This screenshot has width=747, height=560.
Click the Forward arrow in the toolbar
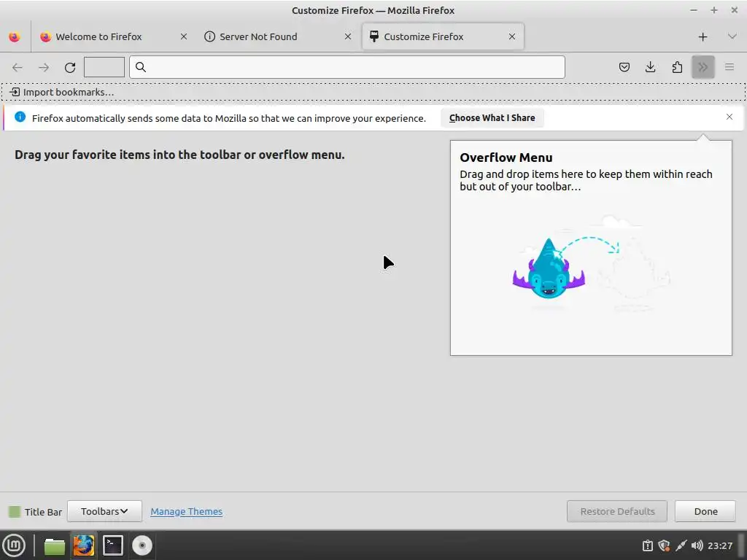point(44,67)
